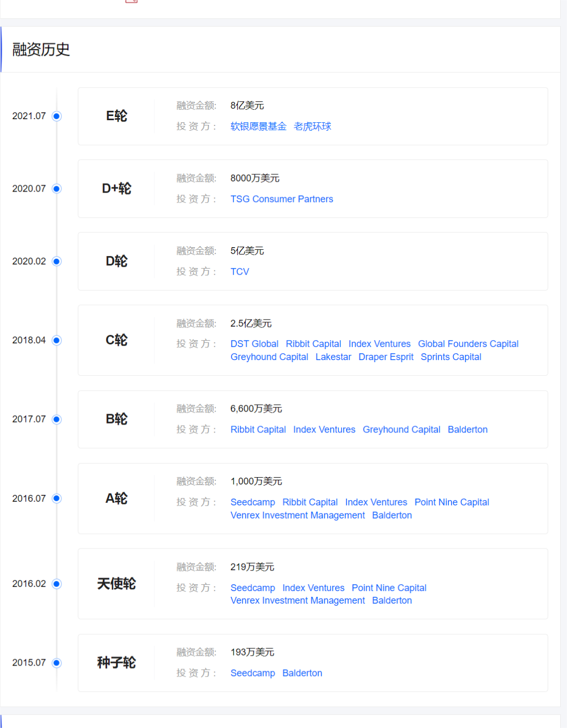The width and height of the screenshot is (567, 728).
Task: Open the Global Founders Capital link
Action: [468, 344]
